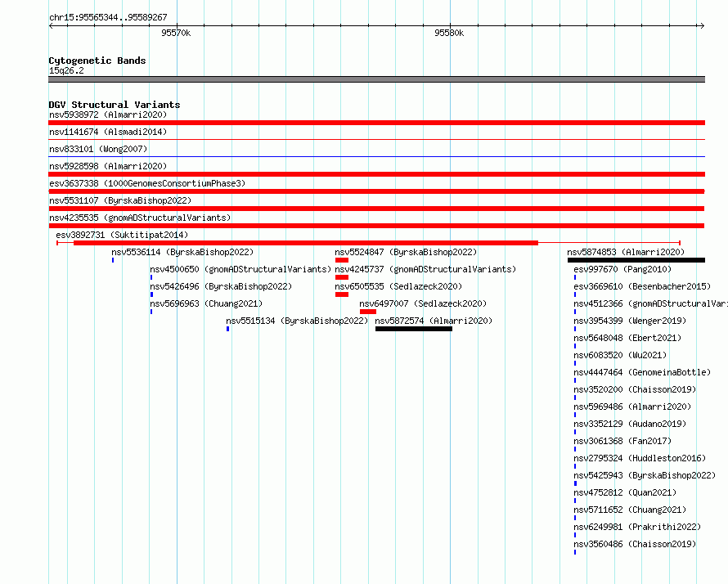Click the 95580k ruler label
Image resolution: width=728 pixels, height=584 pixels.
point(449,33)
